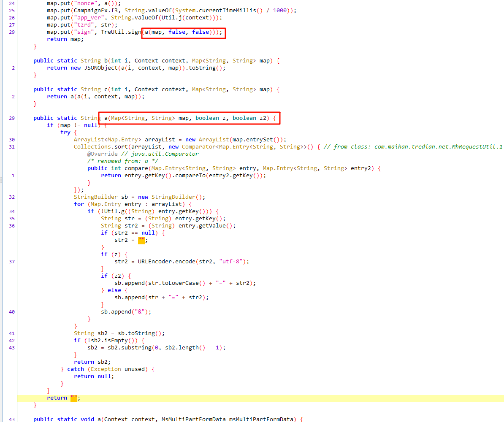Click the "utf-8" string literal
This screenshot has height=422, width=504.
[232, 262]
